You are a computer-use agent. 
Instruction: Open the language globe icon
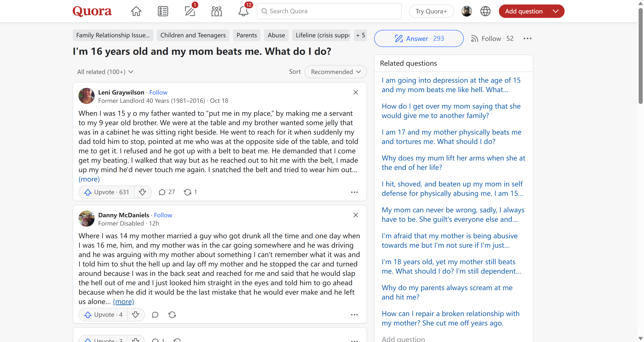point(485,11)
